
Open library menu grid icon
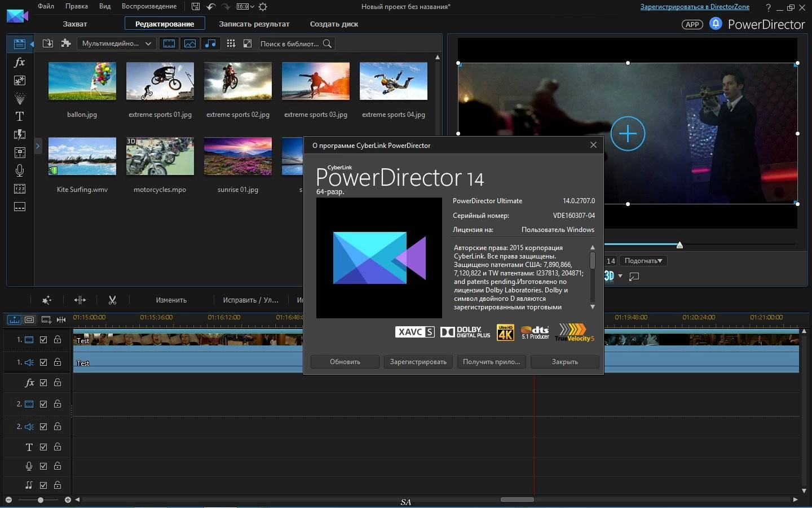[231, 43]
